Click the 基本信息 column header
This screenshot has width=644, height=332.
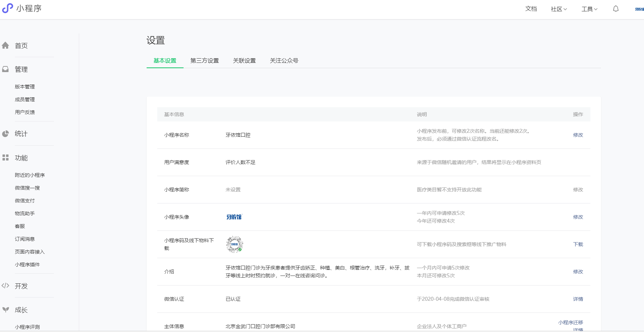[174, 114]
